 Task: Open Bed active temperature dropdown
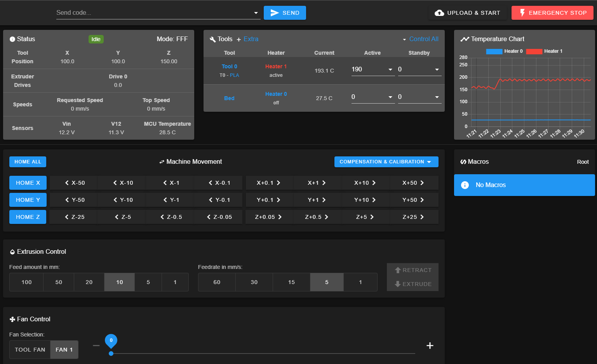390,97
